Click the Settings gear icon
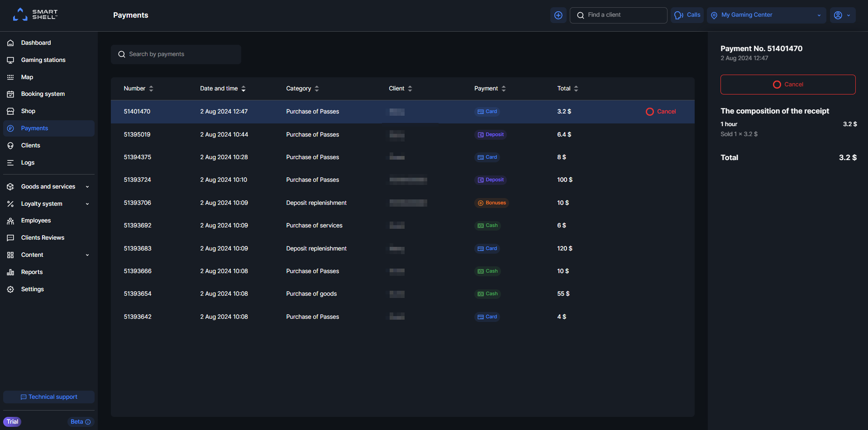Image resolution: width=868 pixels, height=430 pixels. pyautogui.click(x=10, y=289)
